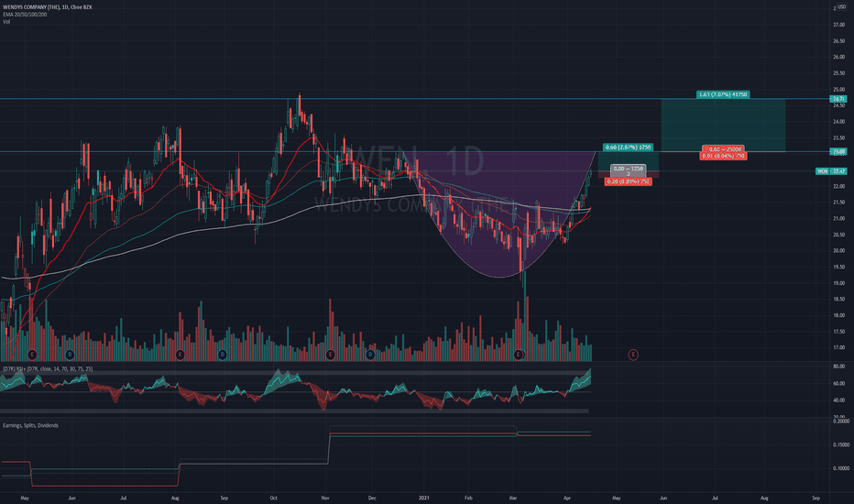The image size is (854, 504).
Task: Click the upcoming outlined earnings E marker
Action: tap(633, 355)
